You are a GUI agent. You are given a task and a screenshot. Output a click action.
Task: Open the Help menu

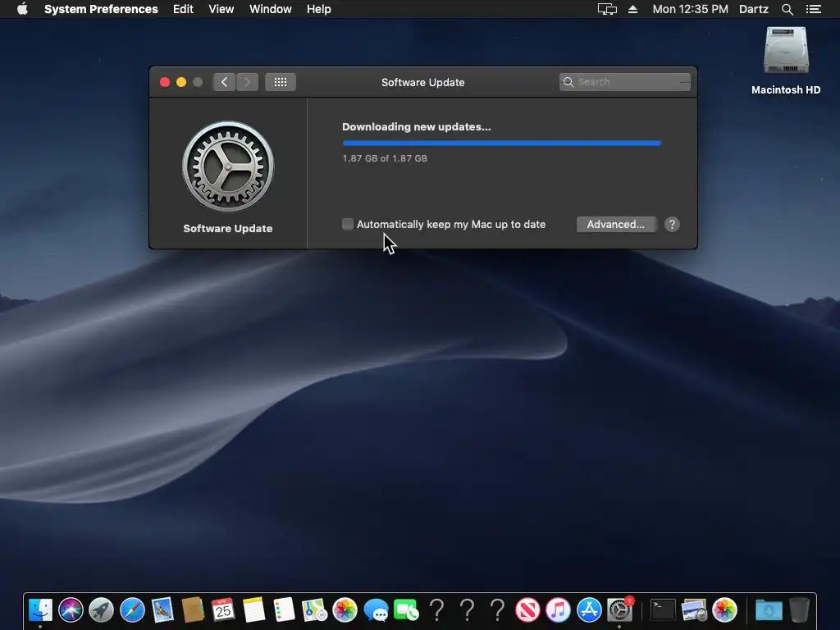(319, 9)
